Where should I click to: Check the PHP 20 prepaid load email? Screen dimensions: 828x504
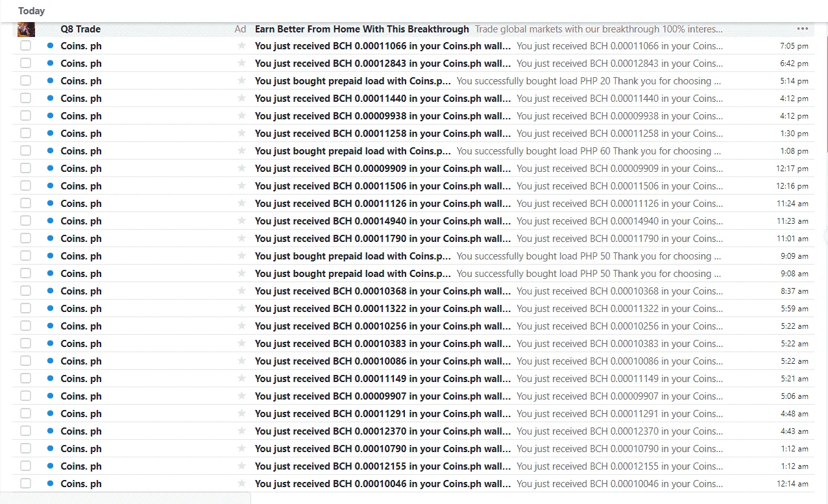pos(25,81)
